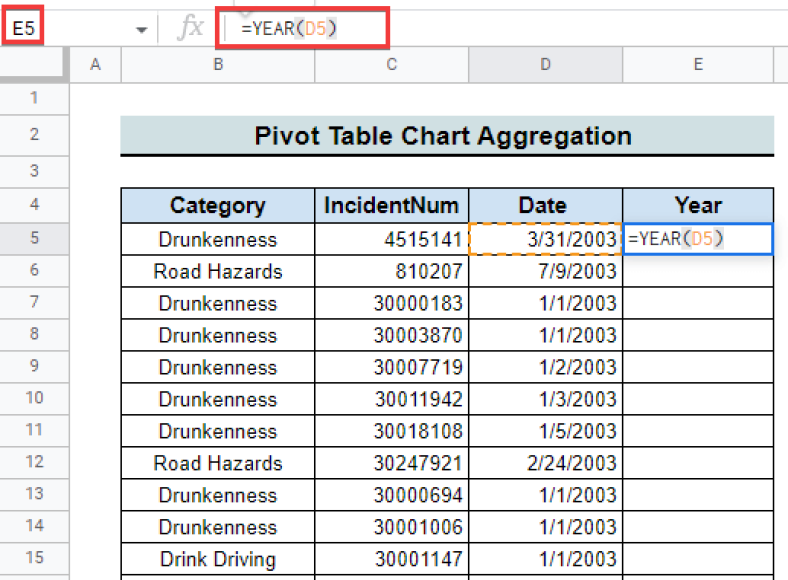Select column D header
Image resolution: width=788 pixels, height=580 pixels.
[545, 64]
